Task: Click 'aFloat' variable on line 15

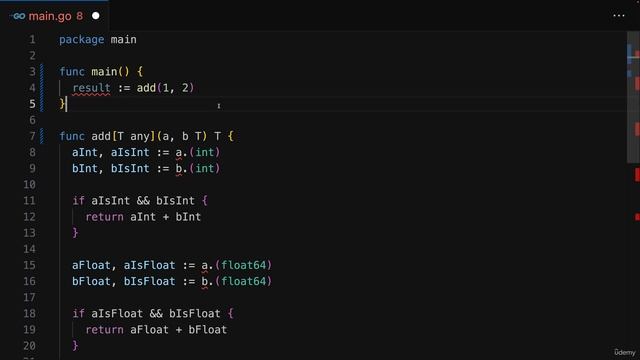Action: point(91,265)
